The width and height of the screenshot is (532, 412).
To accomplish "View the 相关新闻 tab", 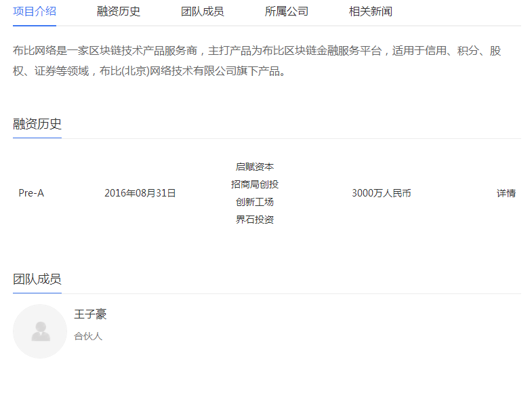I will point(371,12).
